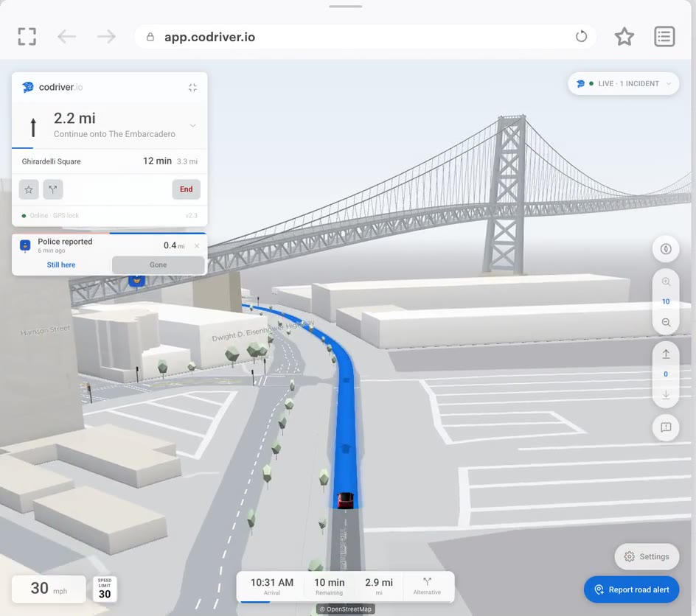Click the compass orientation button

(665, 249)
